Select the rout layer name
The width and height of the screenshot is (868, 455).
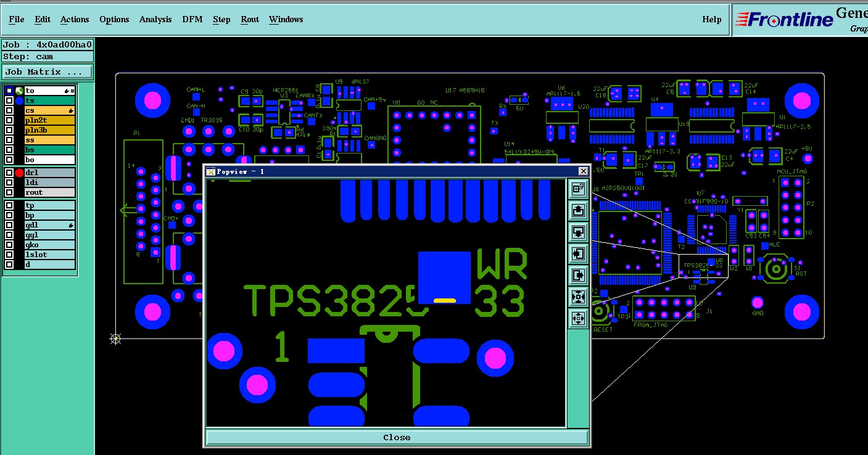pyautogui.click(x=49, y=192)
